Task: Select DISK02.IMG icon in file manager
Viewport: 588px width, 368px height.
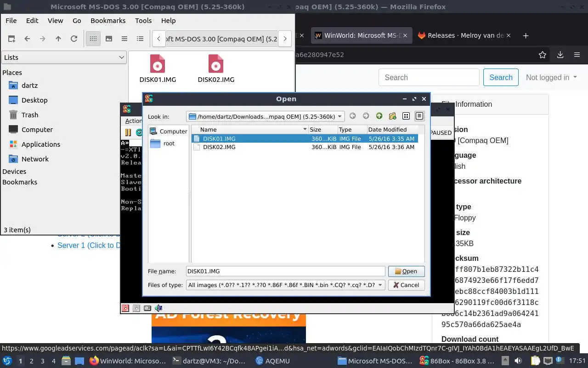Action: click(x=216, y=69)
